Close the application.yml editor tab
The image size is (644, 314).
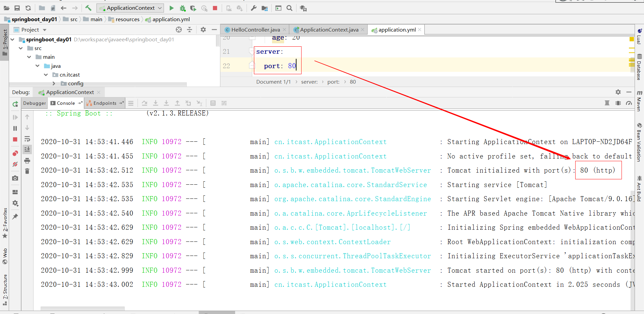[420, 30]
